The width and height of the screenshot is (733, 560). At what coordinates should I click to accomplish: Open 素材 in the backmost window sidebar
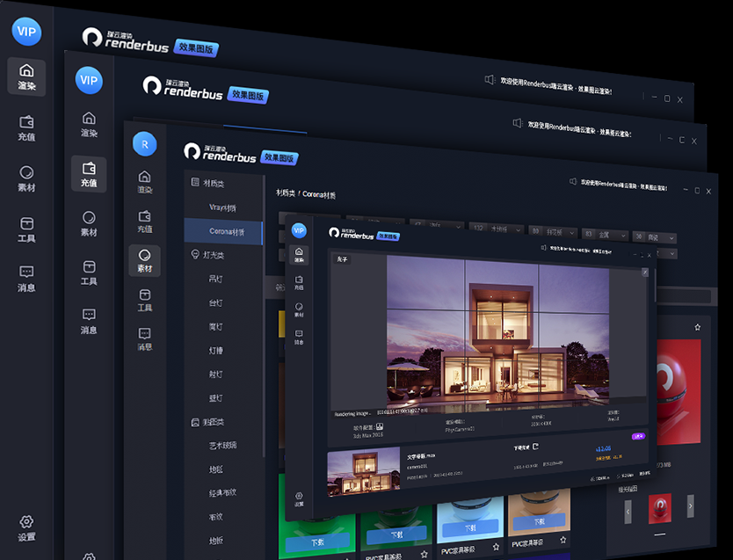[26, 178]
